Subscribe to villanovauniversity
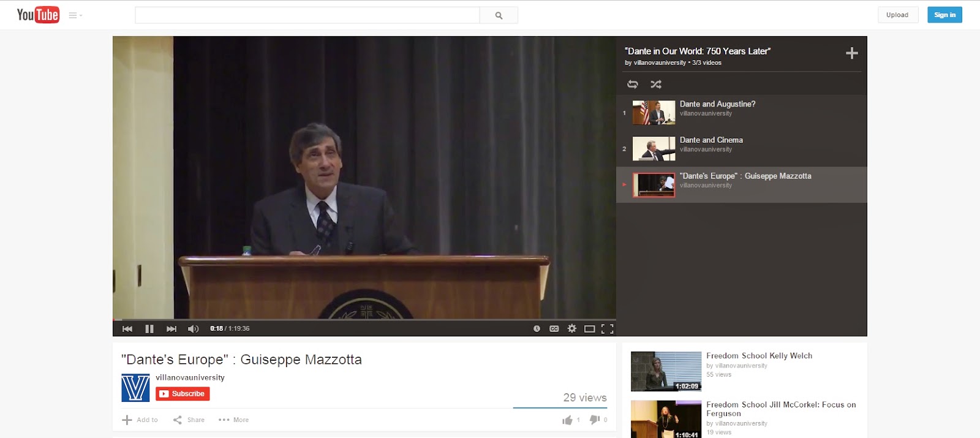The height and width of the screenshot is (438, 980). (183, 394)
